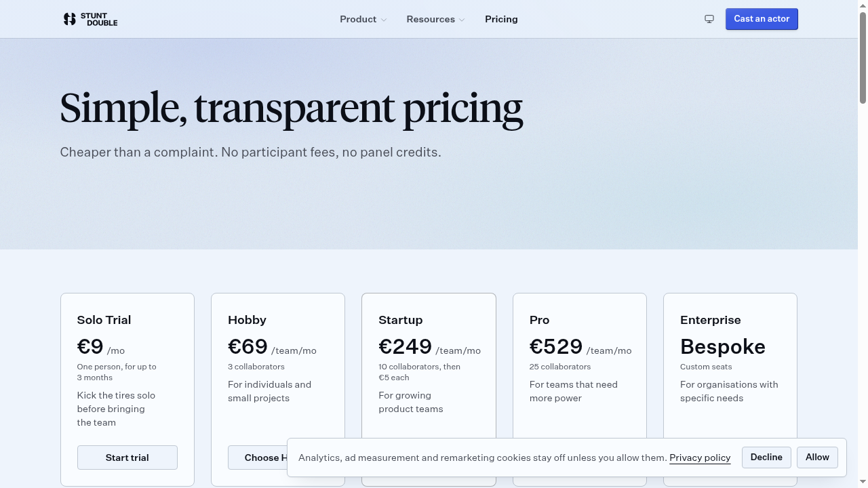
Task: Click the Cast an actor button
Action: [x=762, y=19]
